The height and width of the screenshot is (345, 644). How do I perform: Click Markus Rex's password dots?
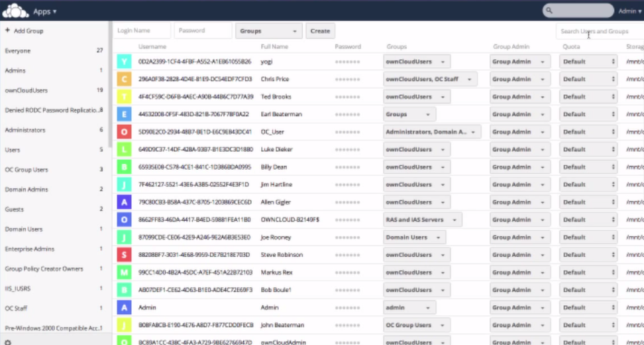point(347,273)
